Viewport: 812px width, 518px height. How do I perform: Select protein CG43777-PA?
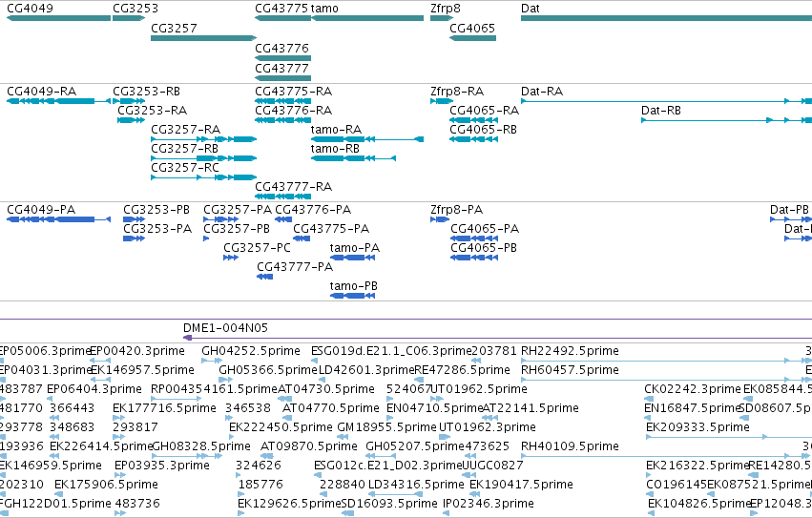tap(264, 278)
